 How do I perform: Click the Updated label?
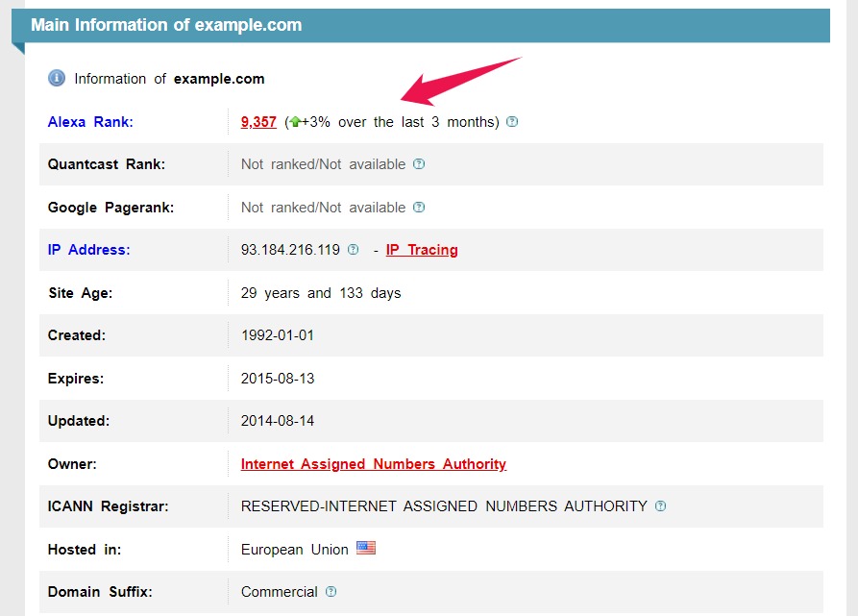pyautogui.click(x=79, y=421)
